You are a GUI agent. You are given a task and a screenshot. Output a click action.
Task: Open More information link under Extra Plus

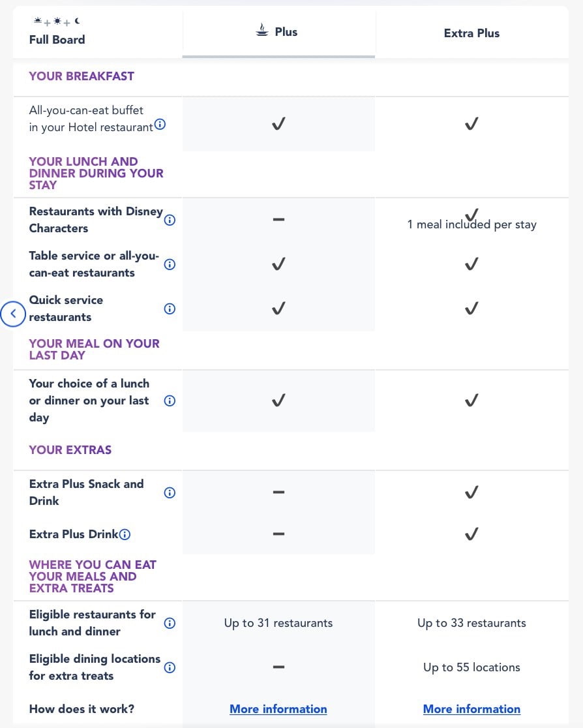(x=471, y=709)
